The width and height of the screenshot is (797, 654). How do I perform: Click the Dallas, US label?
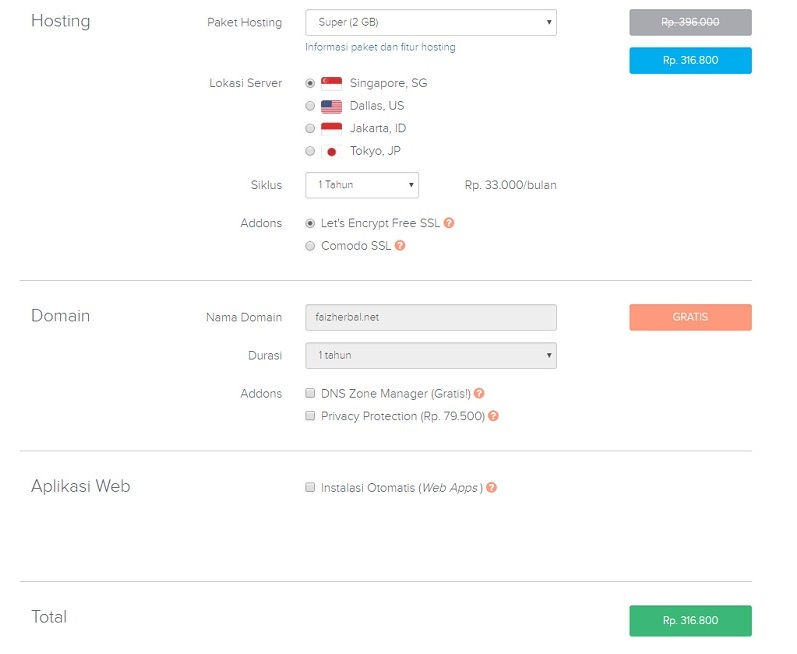[377, 106]
